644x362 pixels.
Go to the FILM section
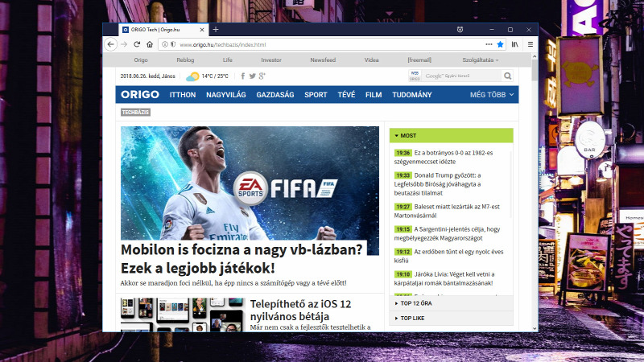(374, 95)
